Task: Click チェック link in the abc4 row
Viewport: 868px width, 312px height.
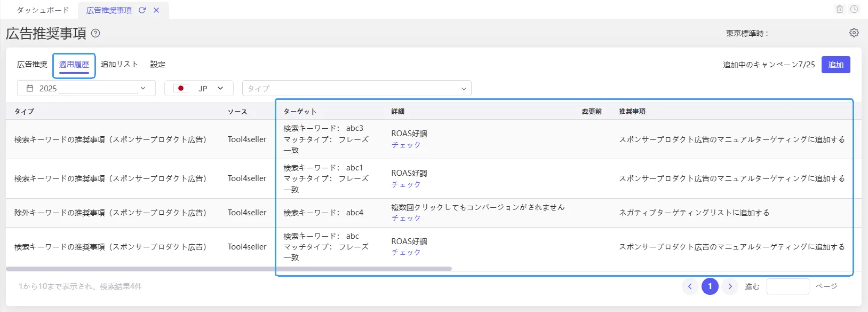Action: pos(406,218)
